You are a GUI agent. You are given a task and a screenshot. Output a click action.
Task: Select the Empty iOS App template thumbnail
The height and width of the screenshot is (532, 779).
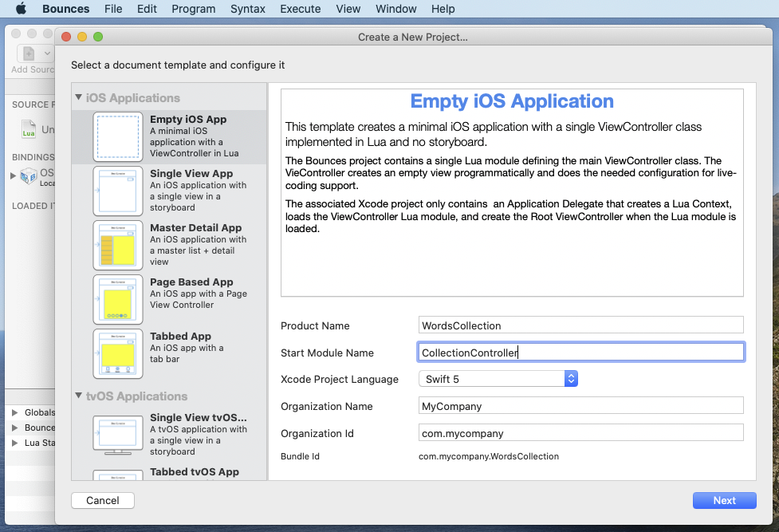118,136
